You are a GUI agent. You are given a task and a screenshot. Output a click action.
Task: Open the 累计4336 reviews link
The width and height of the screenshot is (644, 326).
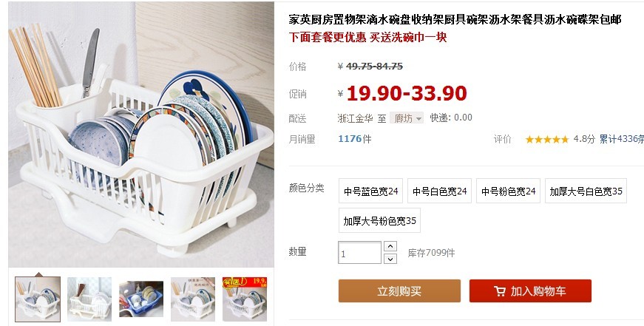(621, 139)
